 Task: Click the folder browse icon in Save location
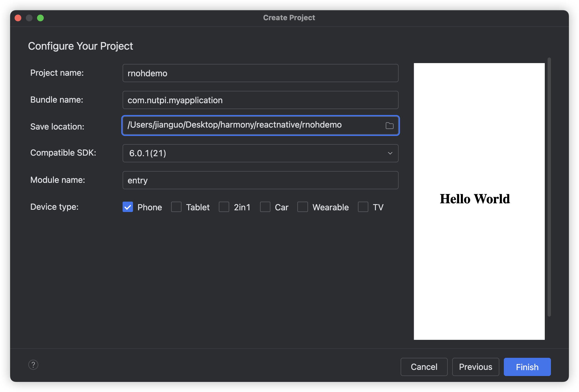[x=389, y=126]
